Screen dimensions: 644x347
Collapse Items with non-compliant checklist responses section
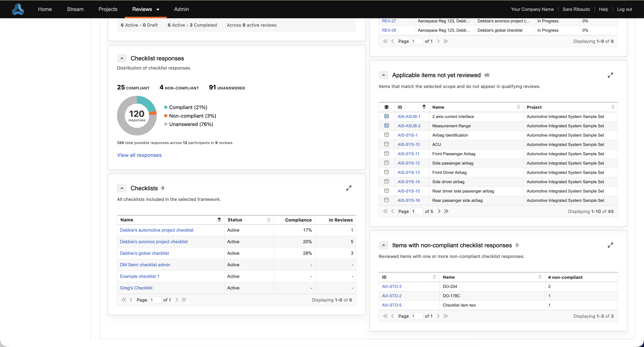pyautogui.click(x=383, y=245)
